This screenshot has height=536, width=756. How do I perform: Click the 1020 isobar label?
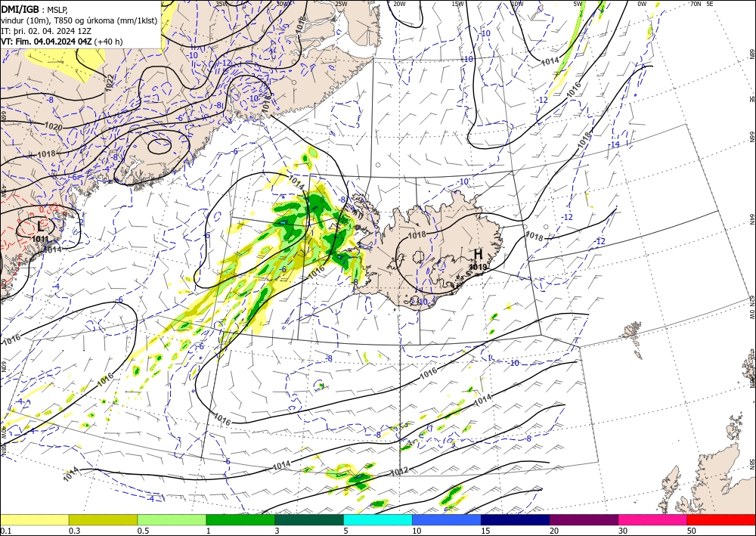pyautogui.click(x=53, y=125)
